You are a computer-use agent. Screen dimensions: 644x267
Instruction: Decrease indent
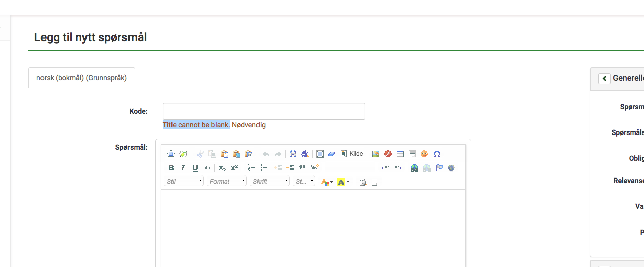pos(278,168)
